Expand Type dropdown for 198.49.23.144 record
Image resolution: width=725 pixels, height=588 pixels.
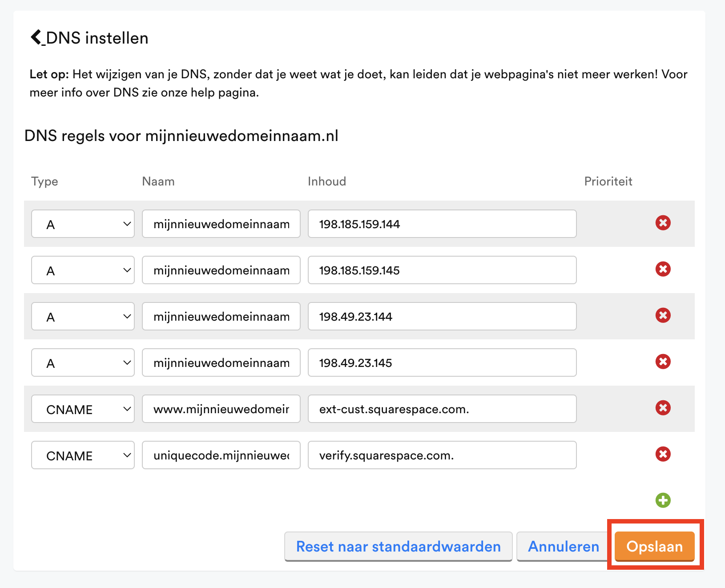[x=83, y=316]
